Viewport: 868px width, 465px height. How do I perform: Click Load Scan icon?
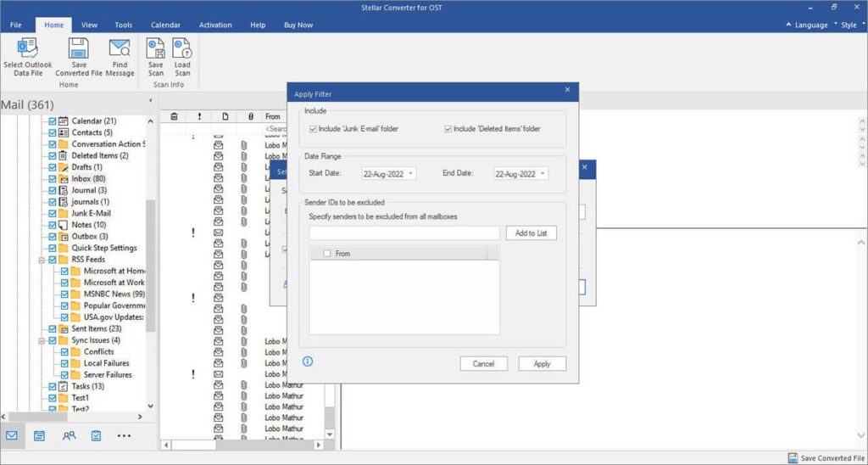pyautogui.click(x=182, y=48)
